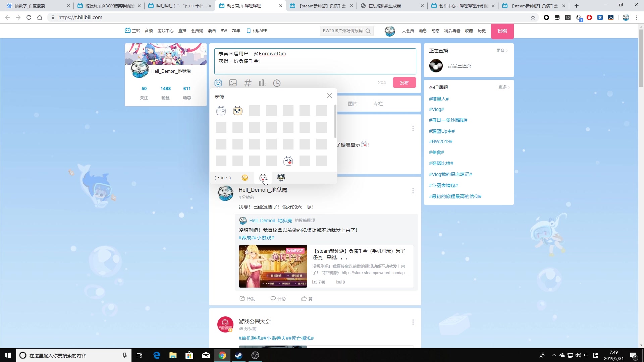The height and width of the screenshot is (362, 644).
Task: Open Microsoft Edge from the taskbar
Action: click(157, 355)
